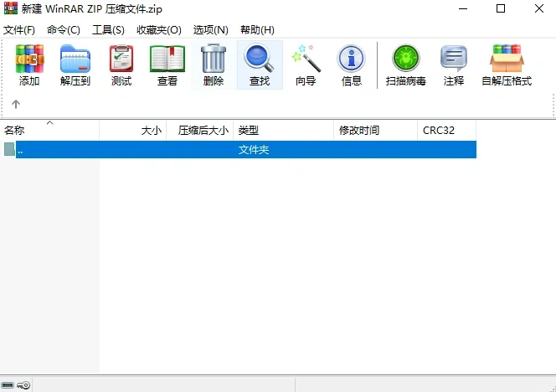The width and height of the screenshot is (556, 392).
Task: Click the key password icon in status bar
Action: click(23, 385)
